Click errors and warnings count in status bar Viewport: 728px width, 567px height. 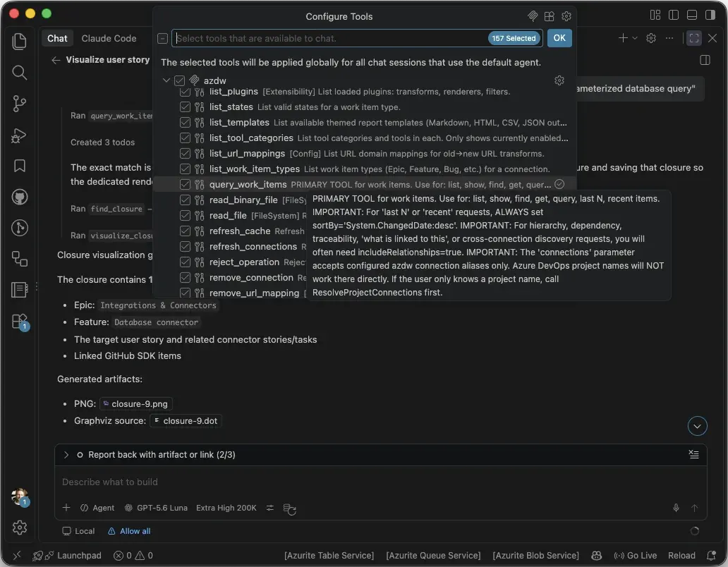(x=133, y=556)
